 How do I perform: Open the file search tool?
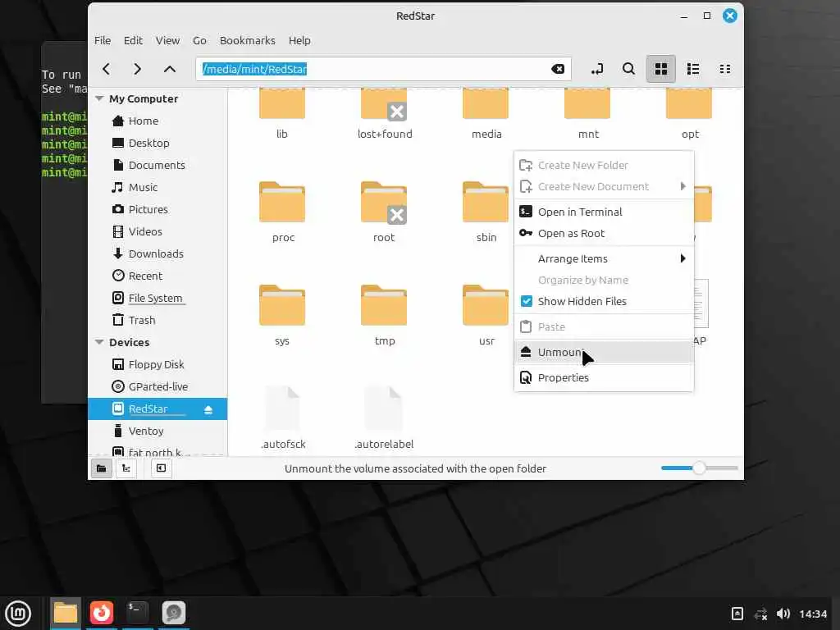click(628, 69)
